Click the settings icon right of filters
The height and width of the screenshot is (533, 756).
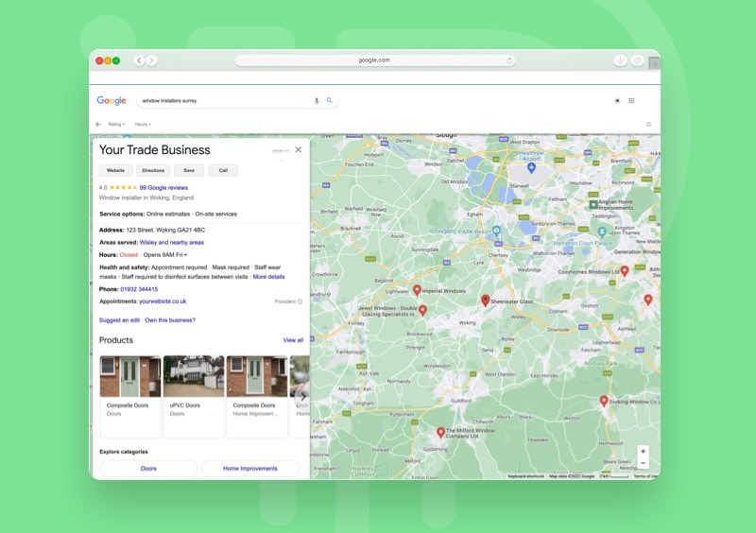(648, 124)
